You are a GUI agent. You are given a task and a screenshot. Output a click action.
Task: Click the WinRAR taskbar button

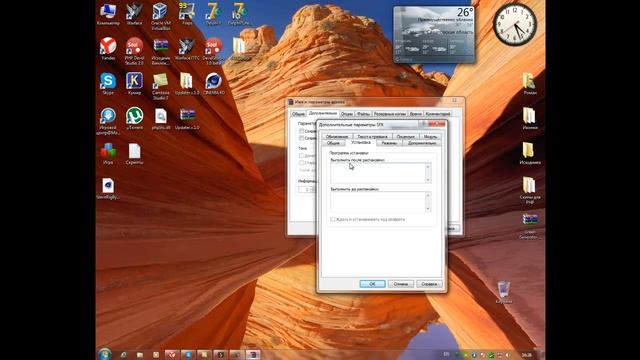pos(253,355)
